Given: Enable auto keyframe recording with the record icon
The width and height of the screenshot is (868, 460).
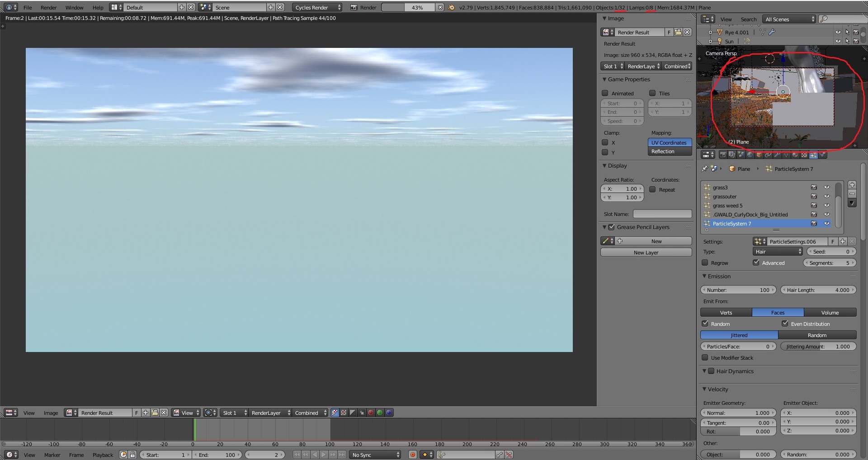Looking at the screenshot, I should pos(412,455).
